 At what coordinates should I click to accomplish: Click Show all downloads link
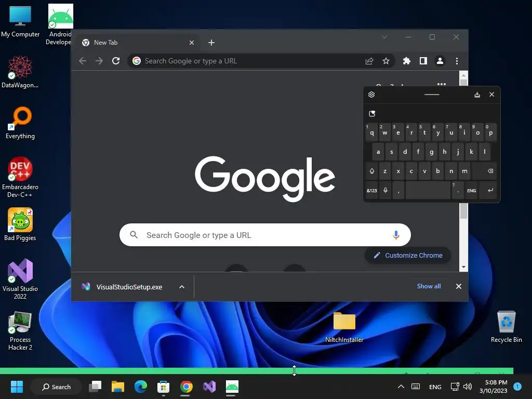click(x=429, y=286)
